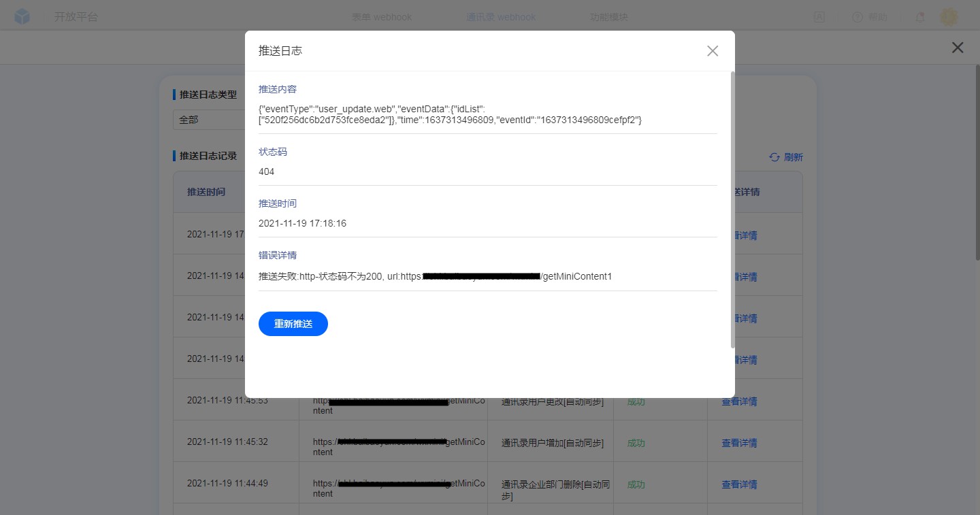Close the 推送日志 dialog

[713, 51]
